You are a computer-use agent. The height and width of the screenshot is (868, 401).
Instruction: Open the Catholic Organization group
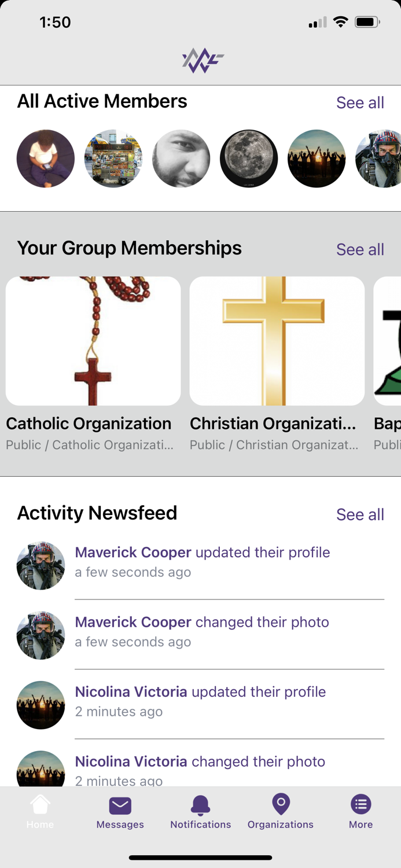93,341
